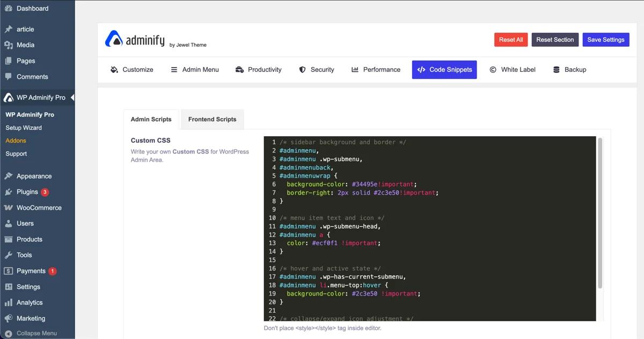Click the Payments notification badge 1

point(53,271)
